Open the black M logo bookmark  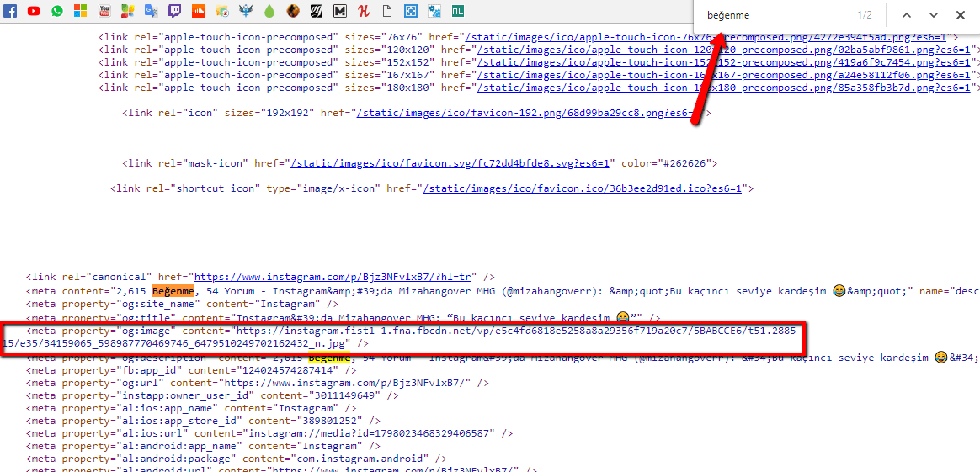click(x=339, y=11)
